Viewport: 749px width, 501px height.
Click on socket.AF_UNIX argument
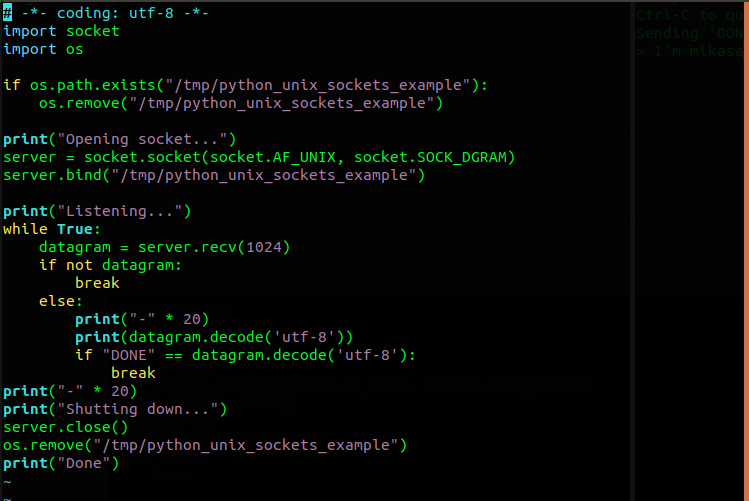point(272,158)
